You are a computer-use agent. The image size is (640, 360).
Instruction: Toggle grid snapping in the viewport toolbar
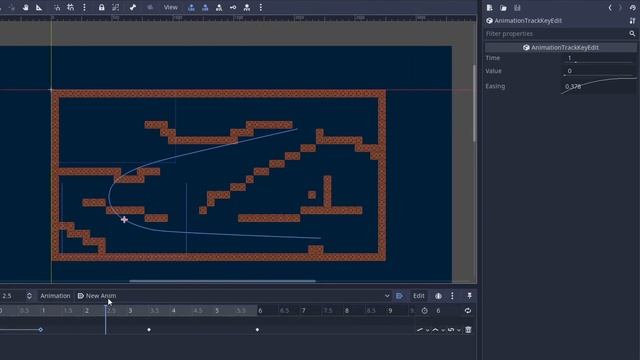tap(70, 7)
